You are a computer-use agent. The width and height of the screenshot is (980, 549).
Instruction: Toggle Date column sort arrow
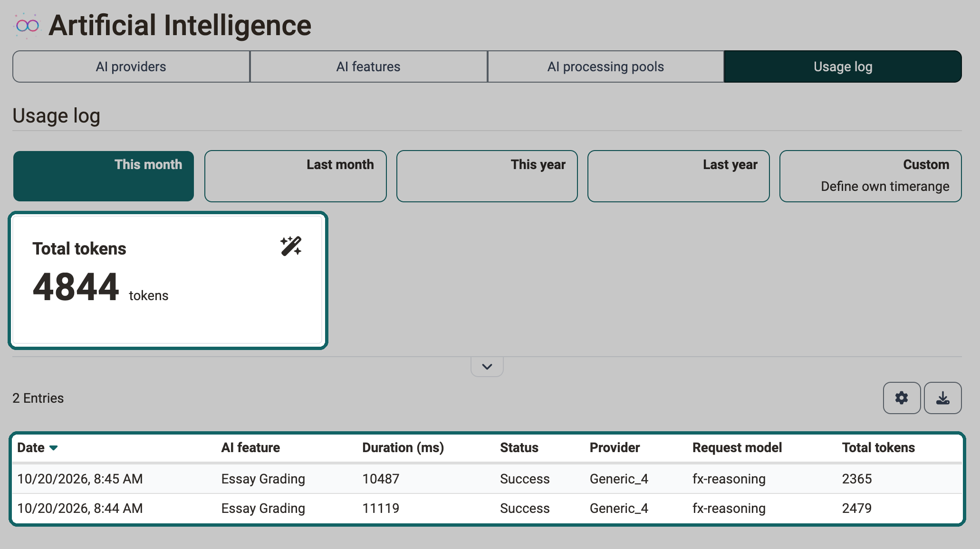coord(54,448)
